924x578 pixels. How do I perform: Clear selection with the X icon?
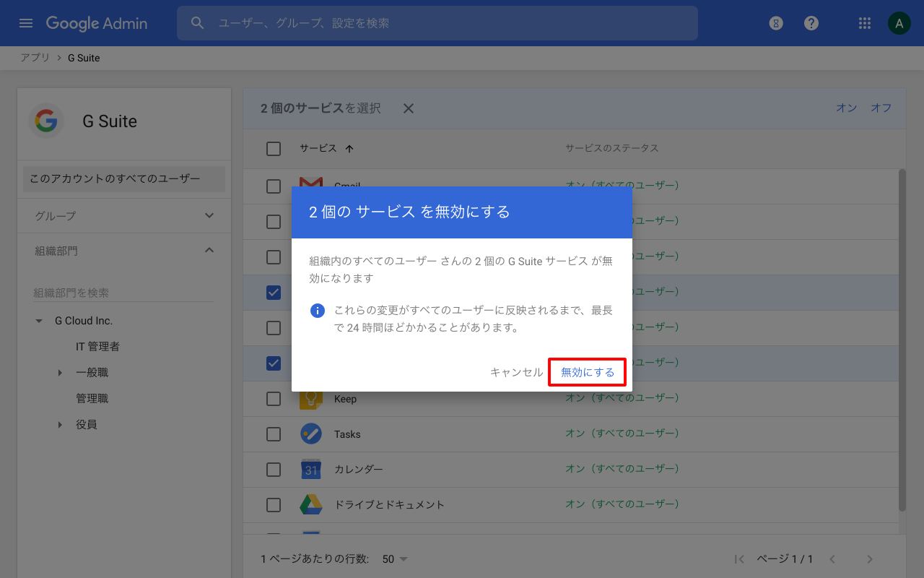409,108
